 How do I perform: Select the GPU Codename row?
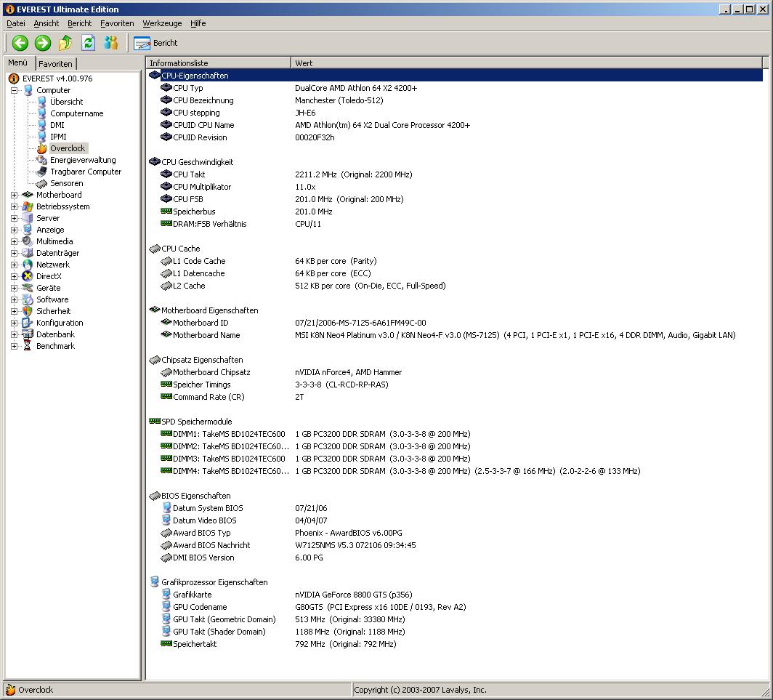click(x=455, y=607)
